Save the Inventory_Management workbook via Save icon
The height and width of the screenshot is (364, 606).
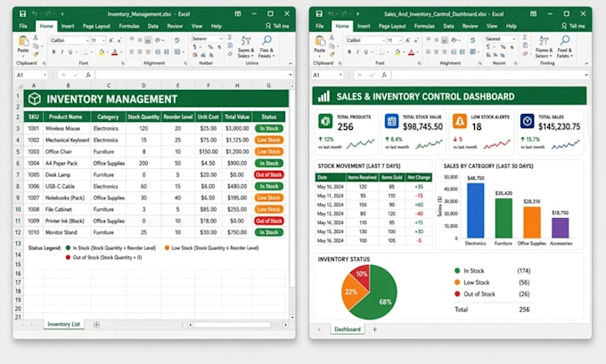[23, 14]
